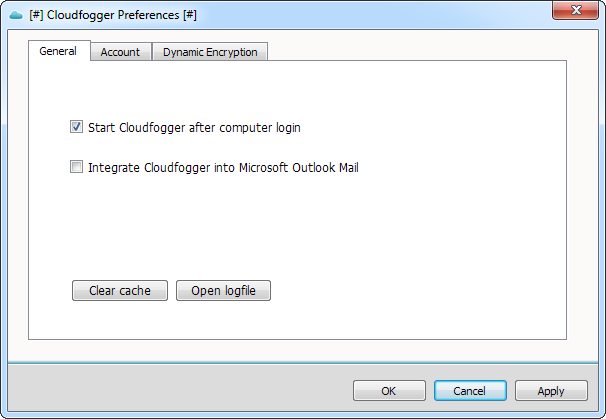Viewport: 606px width, 419px height.
Task: Click the 'Start Cloudfogger after computer login' label
Action: [194, 128]
